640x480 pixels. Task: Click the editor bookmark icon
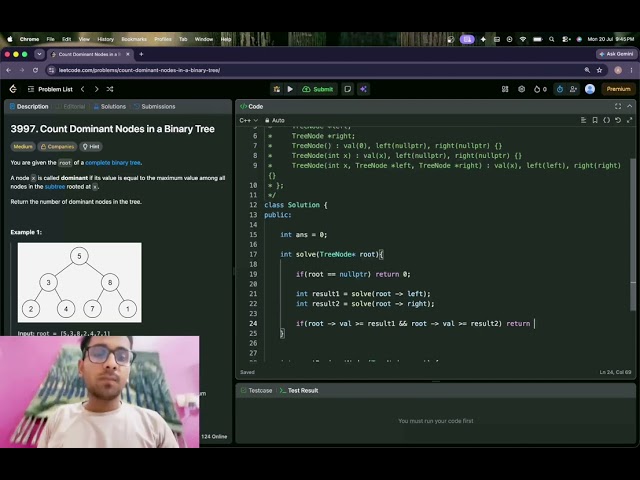[595, 120]
